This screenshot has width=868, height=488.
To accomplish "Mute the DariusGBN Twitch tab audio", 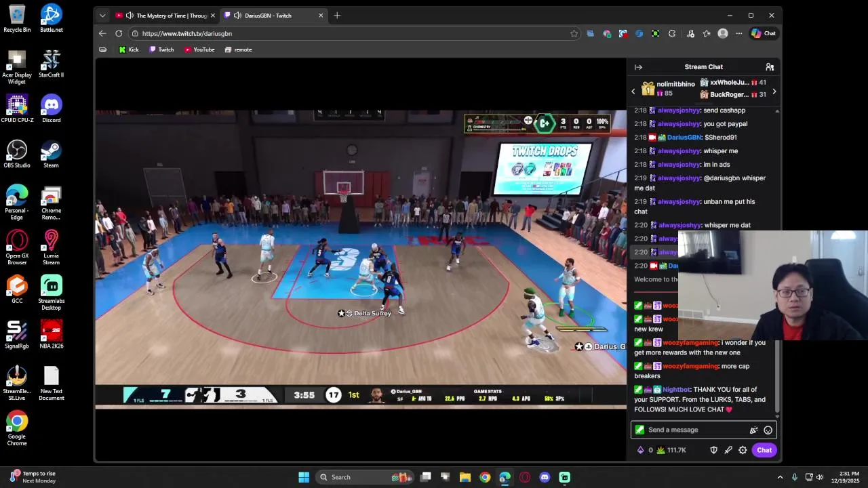I will 237,16.
